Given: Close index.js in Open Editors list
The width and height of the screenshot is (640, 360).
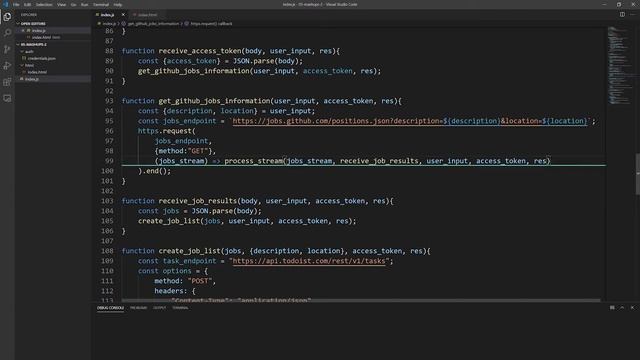Looking at the screenshot, I should 23,31.
